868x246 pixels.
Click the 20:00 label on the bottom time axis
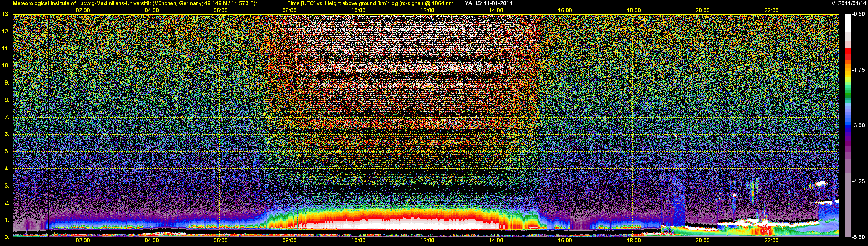[x=703, y=241]
